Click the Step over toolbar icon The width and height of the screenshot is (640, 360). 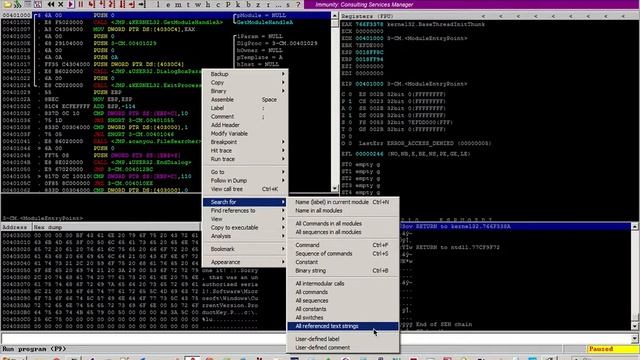(x=102, y=4)
